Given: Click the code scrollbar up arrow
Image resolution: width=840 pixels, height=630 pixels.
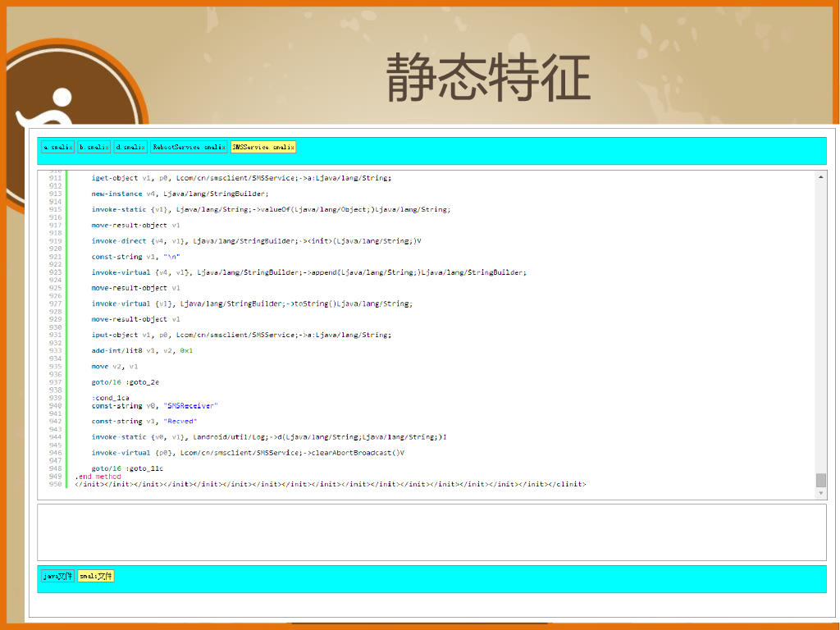Looking at the screenshot, I should pyautogui.click(x=820, y=176).
